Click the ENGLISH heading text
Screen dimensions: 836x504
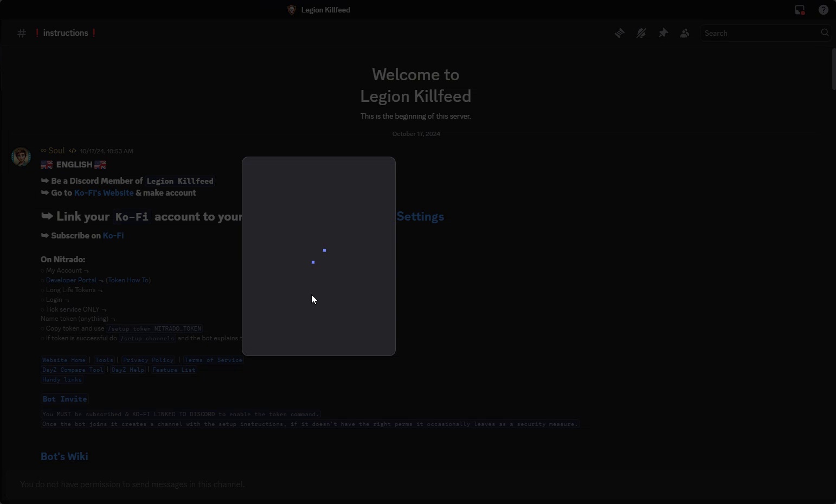point(75,165)
